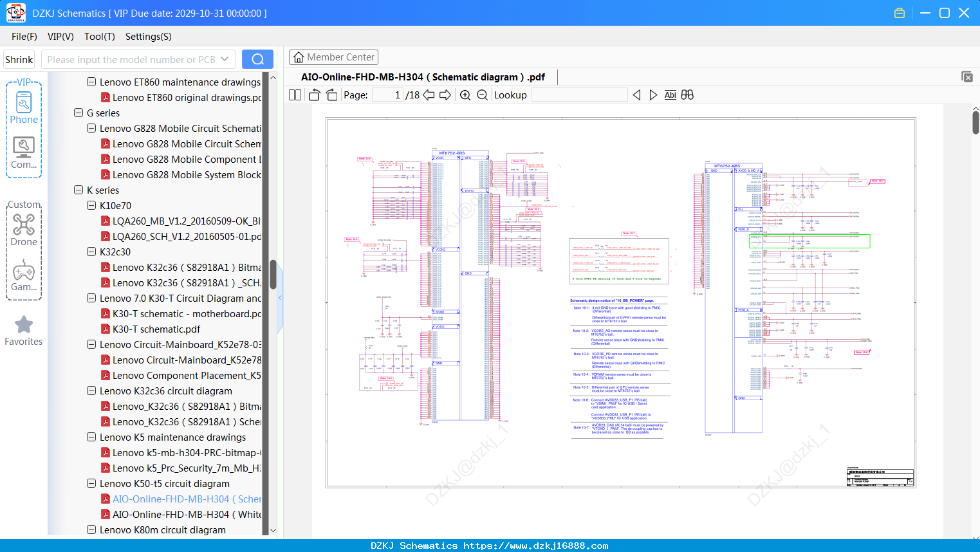Image resolution: width=980 pixels, height=552 pixels.
Task: Click the blue search button
Action: tap(257, 59)
